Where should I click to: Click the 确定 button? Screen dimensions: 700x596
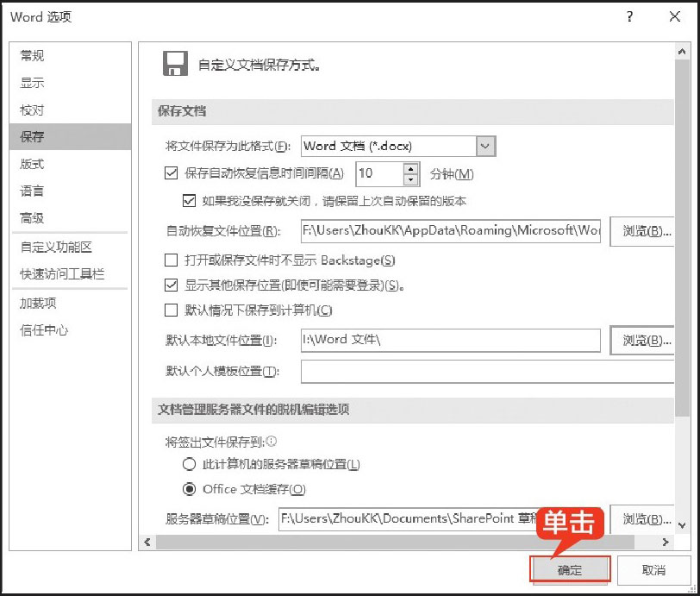pos(570,570)
